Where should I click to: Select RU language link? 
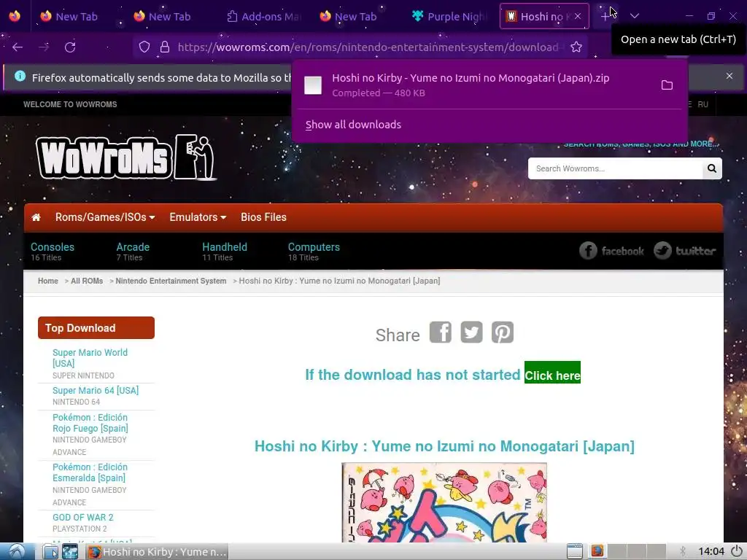point(703,104)
